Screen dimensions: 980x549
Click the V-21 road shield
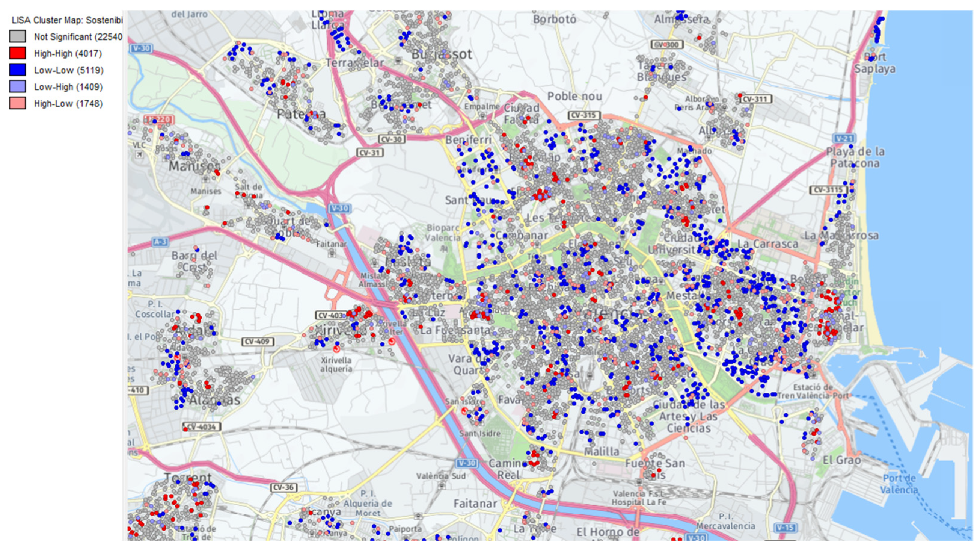tap(844, 138)
